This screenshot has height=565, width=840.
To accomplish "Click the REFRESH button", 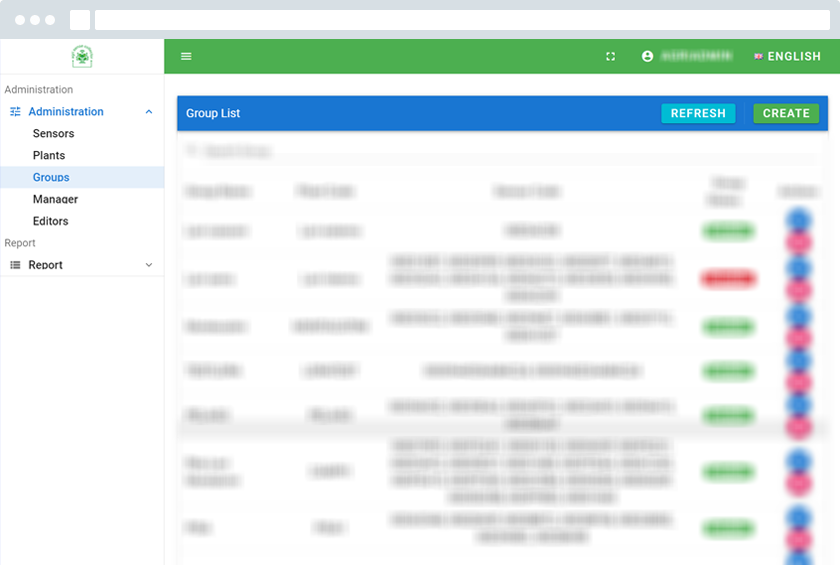I will coord(698,113).
